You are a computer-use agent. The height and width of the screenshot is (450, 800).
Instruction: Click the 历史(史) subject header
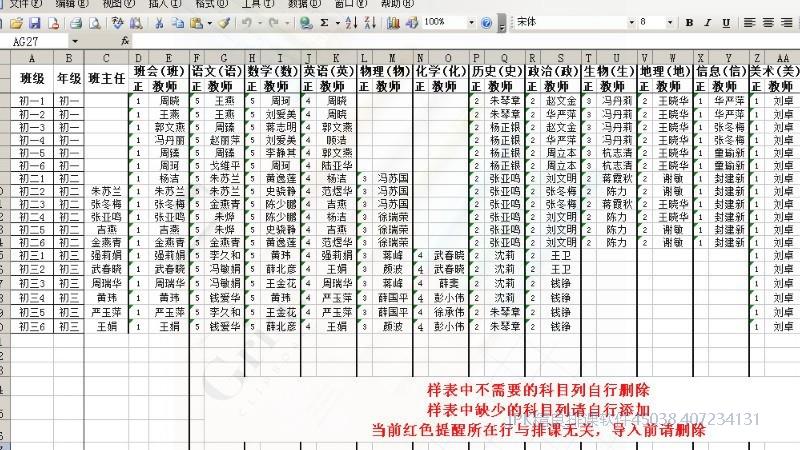497,71
